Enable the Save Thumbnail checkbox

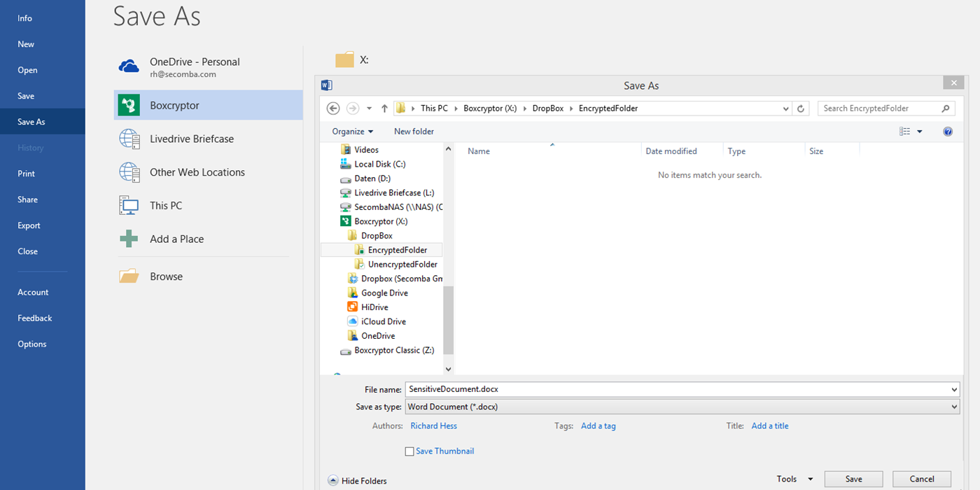point(409,451)
